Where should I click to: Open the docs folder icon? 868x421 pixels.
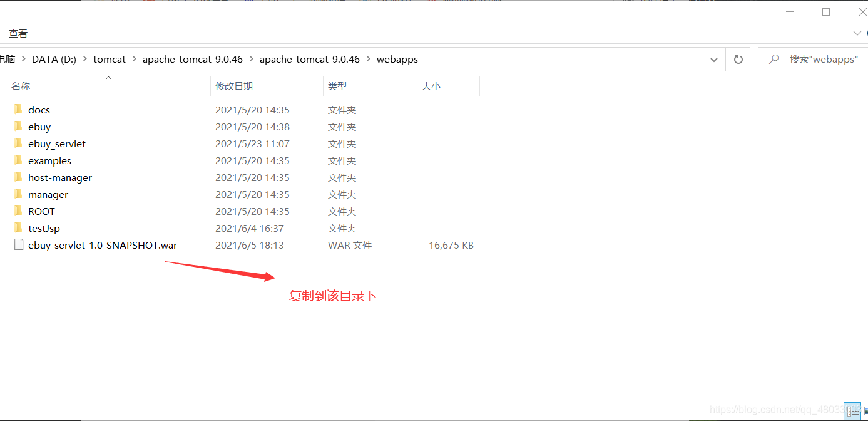18,110
